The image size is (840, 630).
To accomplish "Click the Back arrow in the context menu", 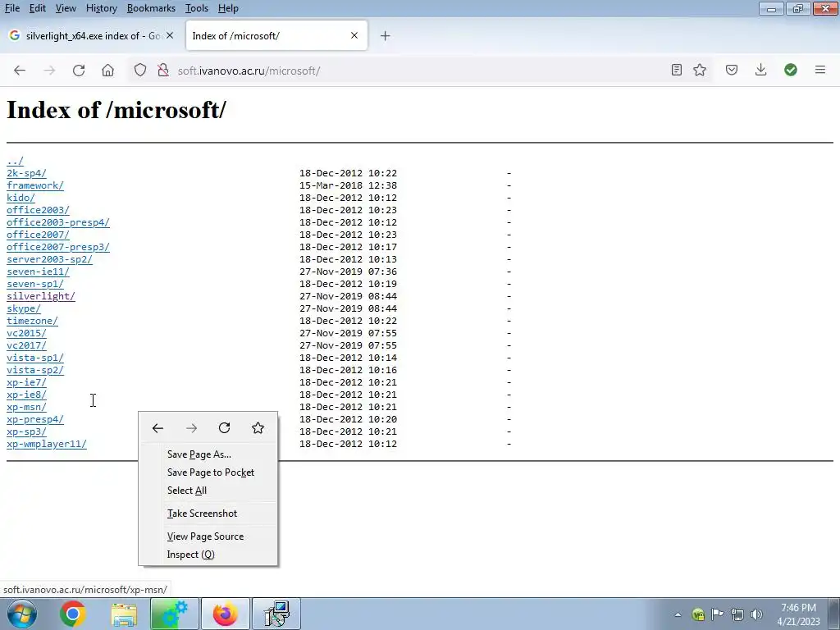I will (x=157, y=428).
